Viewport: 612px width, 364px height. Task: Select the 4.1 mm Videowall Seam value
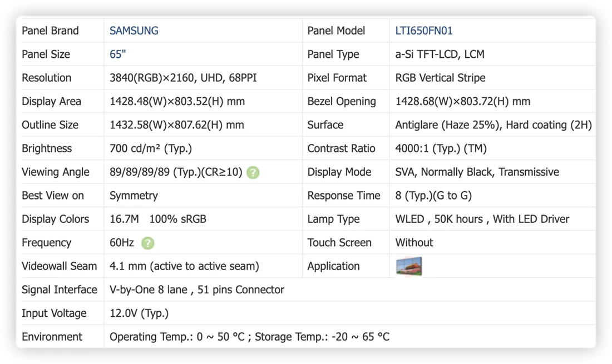coord(184,266)
